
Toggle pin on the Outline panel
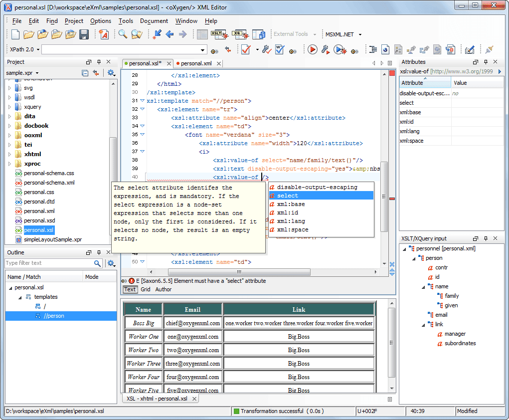[x=99, y=252]
